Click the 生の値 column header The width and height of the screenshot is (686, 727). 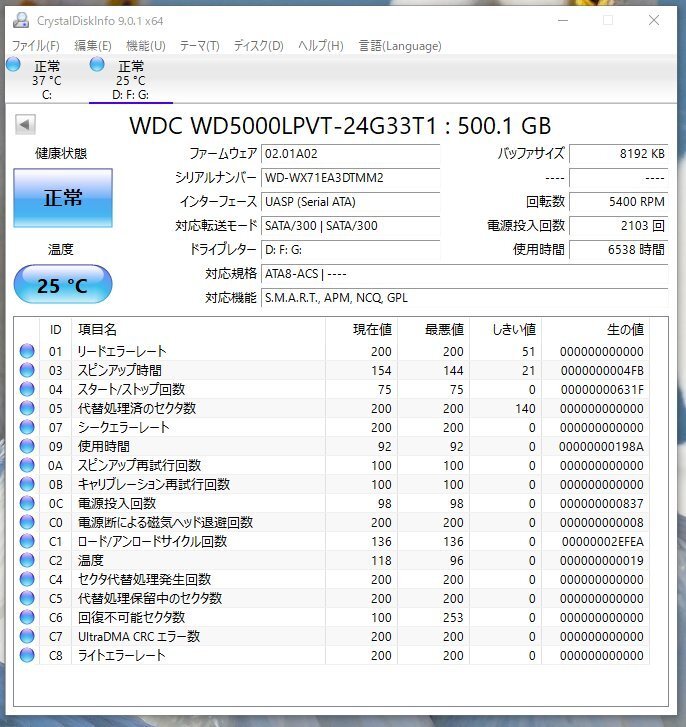596,330
